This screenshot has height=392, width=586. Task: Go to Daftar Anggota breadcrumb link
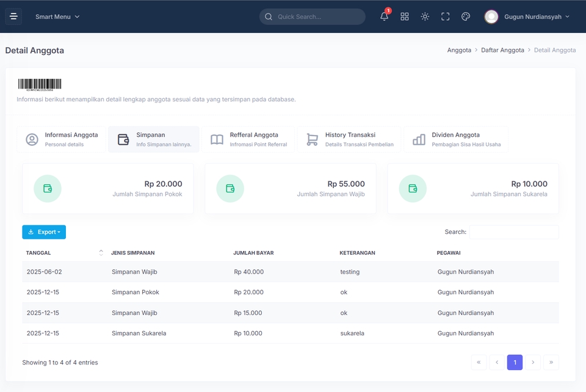[x=502, y=50]
